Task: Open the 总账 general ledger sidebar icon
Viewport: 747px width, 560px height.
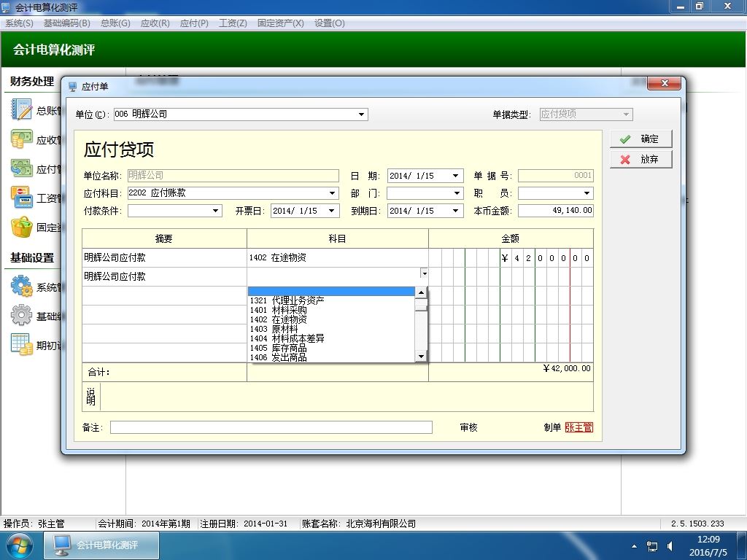Action: (21, 110)
